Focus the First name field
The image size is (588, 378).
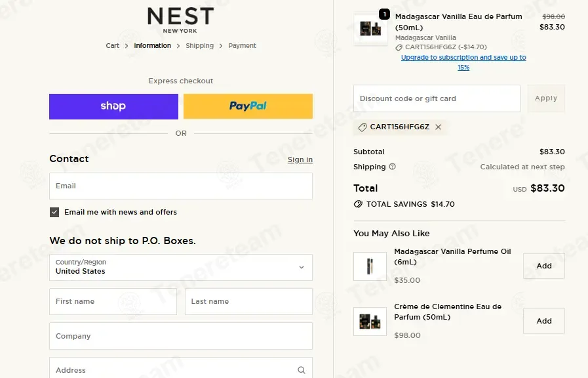click(113, 301)
